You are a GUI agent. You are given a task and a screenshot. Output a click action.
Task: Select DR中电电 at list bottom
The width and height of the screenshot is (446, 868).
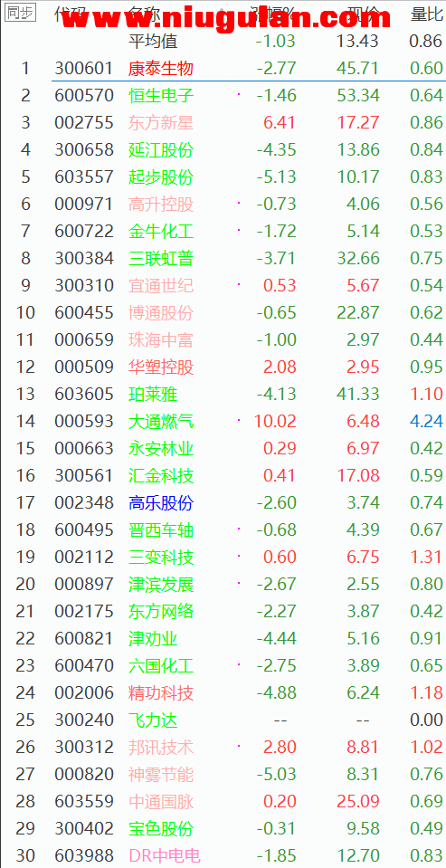point(164,856)
